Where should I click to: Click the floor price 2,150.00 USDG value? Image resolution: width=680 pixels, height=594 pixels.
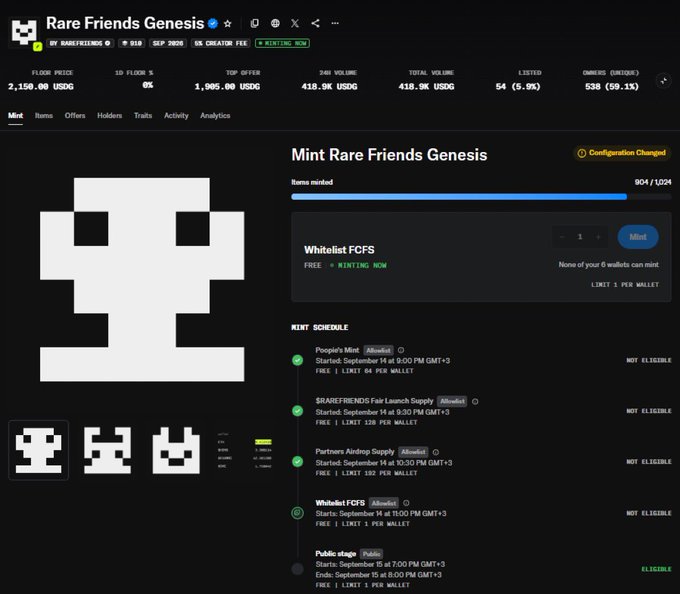41,87
